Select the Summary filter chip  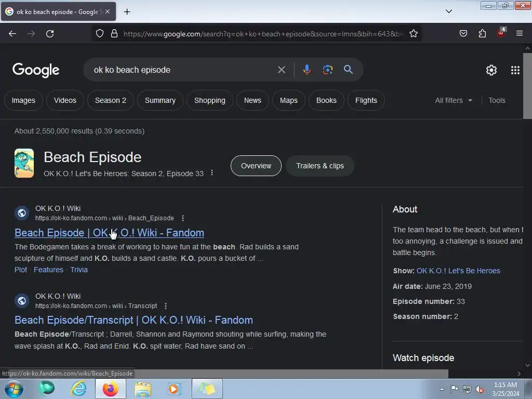[160, 100]
